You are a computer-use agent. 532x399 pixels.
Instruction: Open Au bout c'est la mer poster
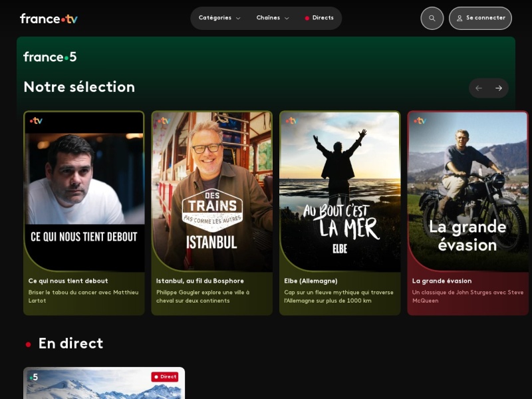(340, 192)
